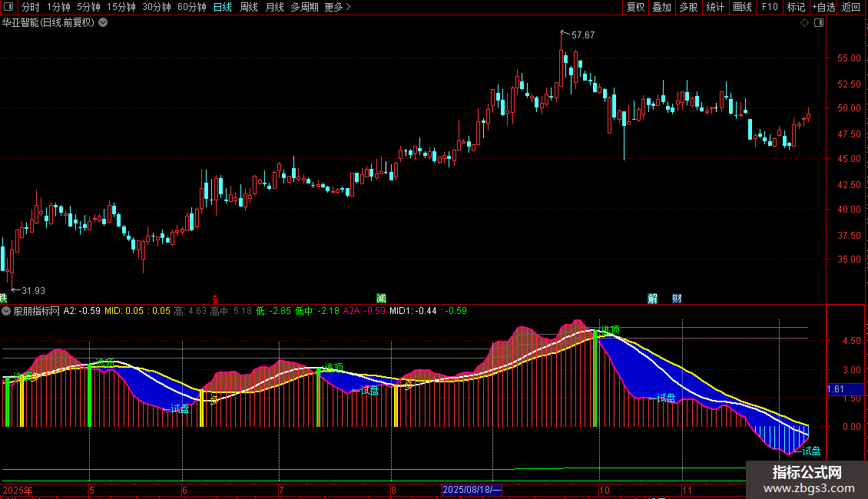
Task: Click the 财 finance marker
Action: point(677,299)
